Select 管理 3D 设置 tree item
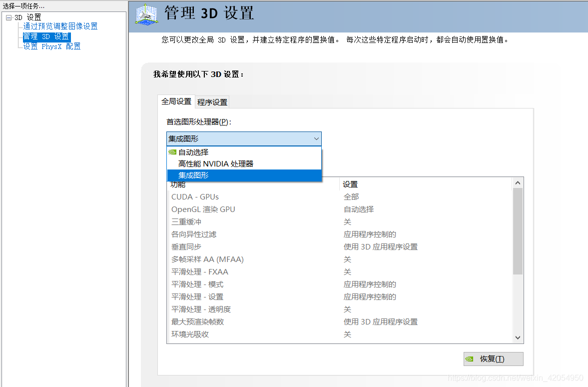Image resolution: width=588 pixels, height=387 pixels. pyautogui.click(x=46, y=36)
